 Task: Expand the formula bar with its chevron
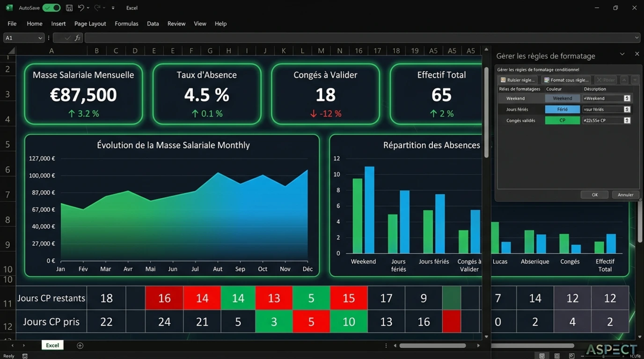(637, 38)
